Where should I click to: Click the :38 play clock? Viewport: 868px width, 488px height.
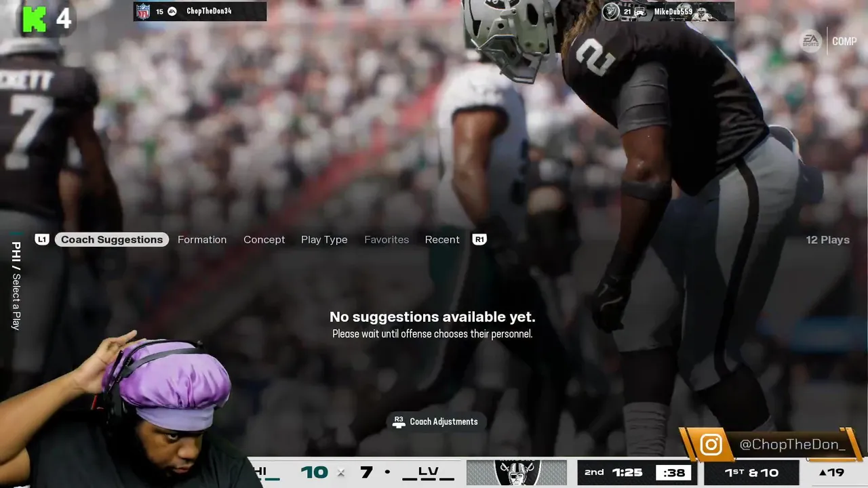click(x=673, y=473)
